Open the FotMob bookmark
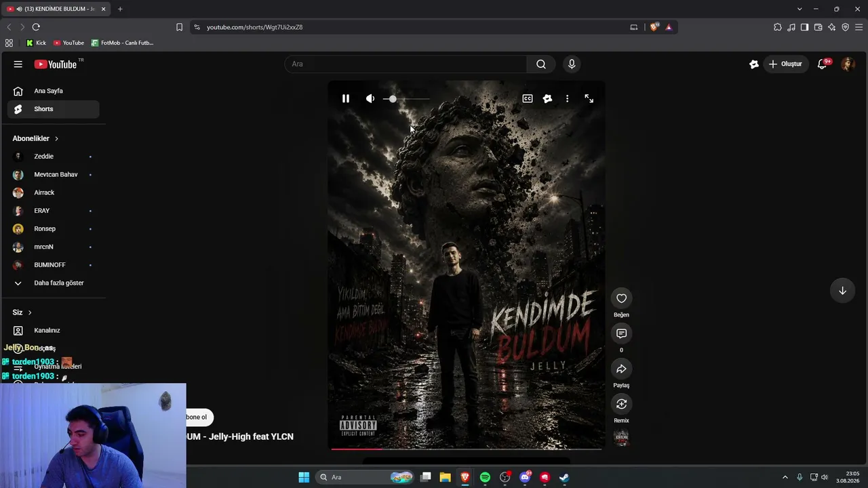The image size is (868, 488). tap(122, 43)
